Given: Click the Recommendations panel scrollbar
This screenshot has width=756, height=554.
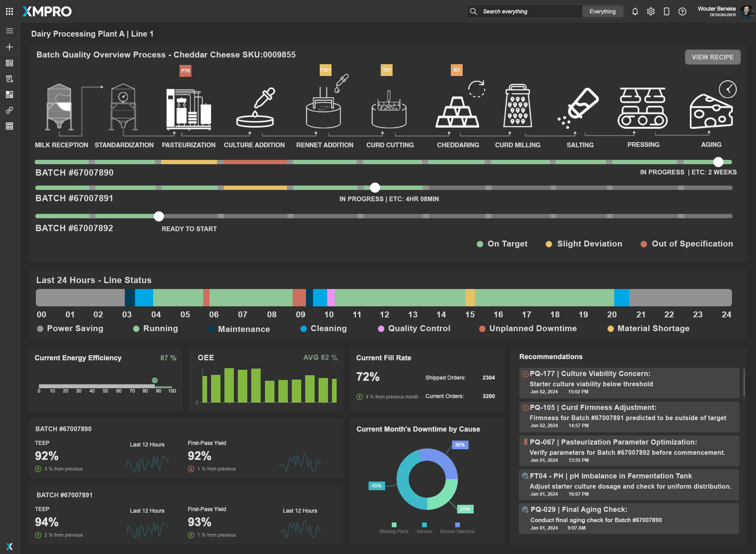Looking at the screenshot, I should 744,382.
